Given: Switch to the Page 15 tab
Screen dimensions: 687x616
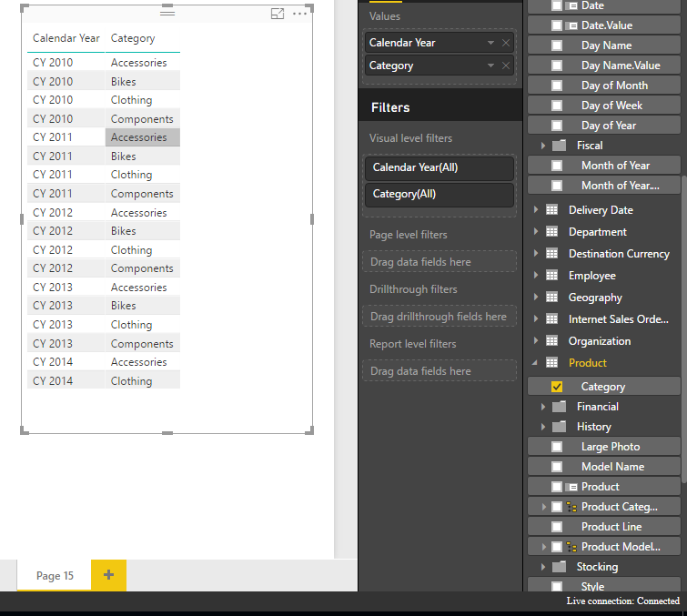Looking at the screenshot, I should coord(55,575).
